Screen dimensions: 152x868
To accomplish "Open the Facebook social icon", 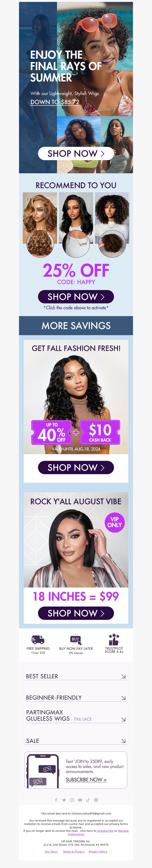I will click(x=56, y=800).
